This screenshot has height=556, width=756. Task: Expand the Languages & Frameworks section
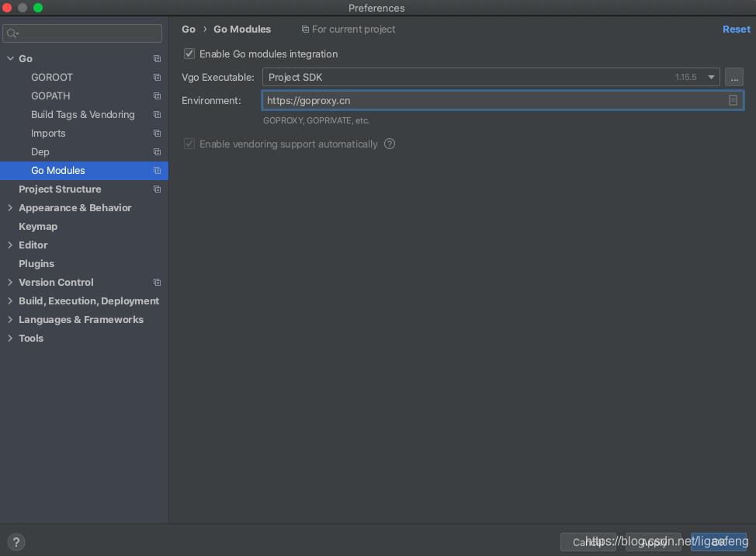tap(10, 320)
